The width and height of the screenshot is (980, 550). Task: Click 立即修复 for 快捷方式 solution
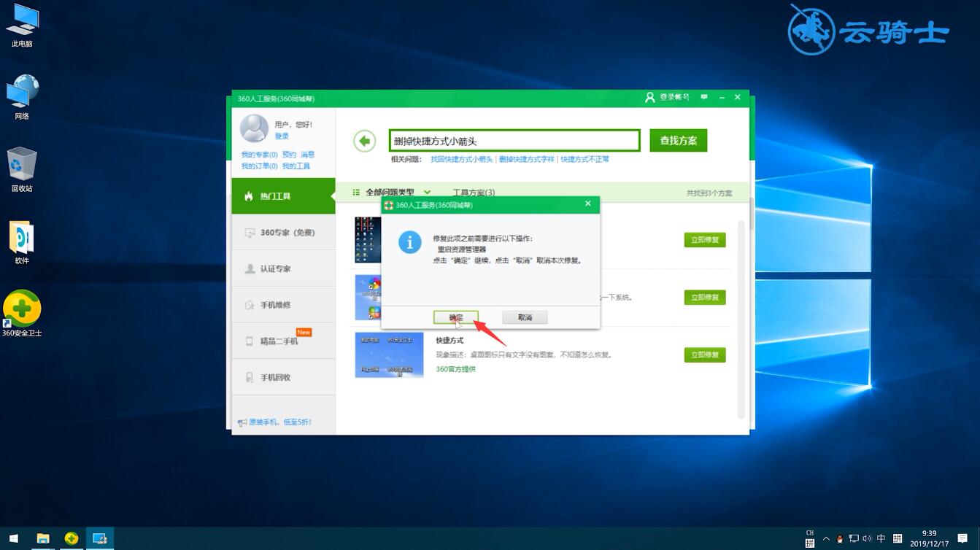tap(705, 355)
